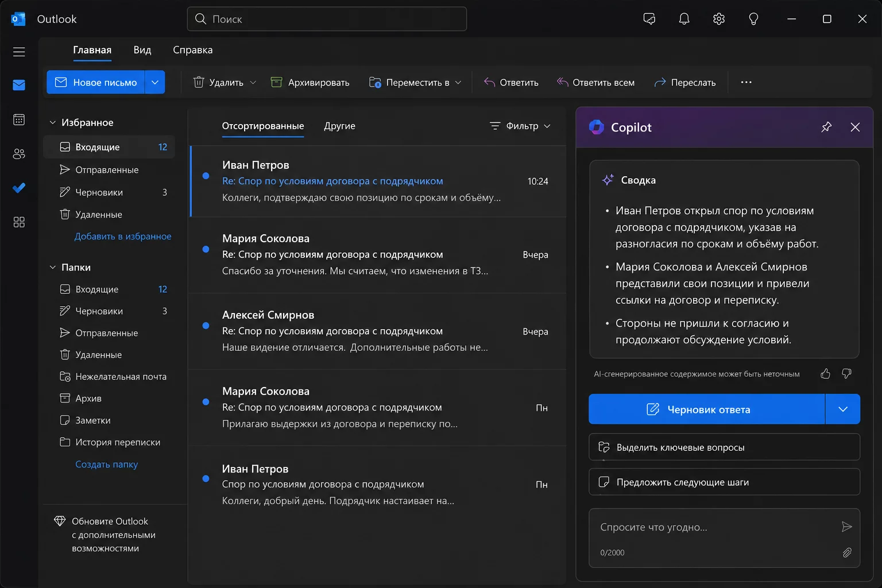Image resolution: width=882 pixels, height=588 pixels.
Task: Reply to all recipients
Action: point(595,82)
